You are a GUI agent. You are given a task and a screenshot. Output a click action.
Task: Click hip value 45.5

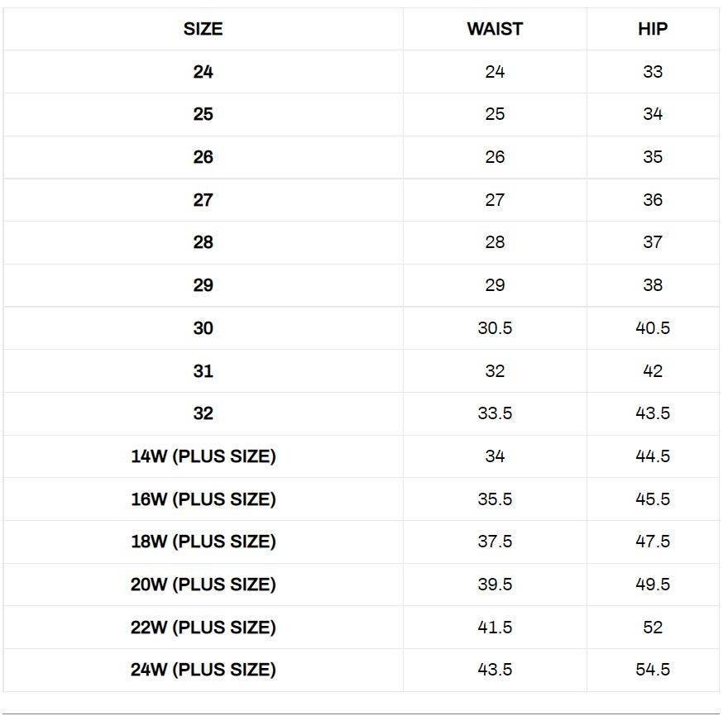tap(653, 499)
